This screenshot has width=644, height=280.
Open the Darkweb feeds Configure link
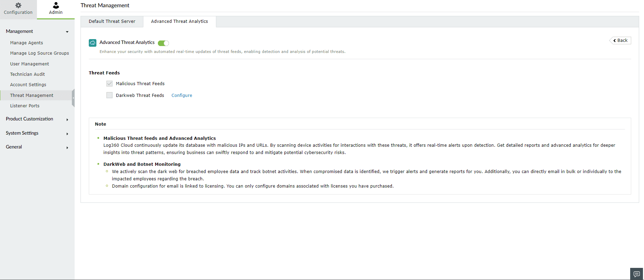[x=182, y=96]
